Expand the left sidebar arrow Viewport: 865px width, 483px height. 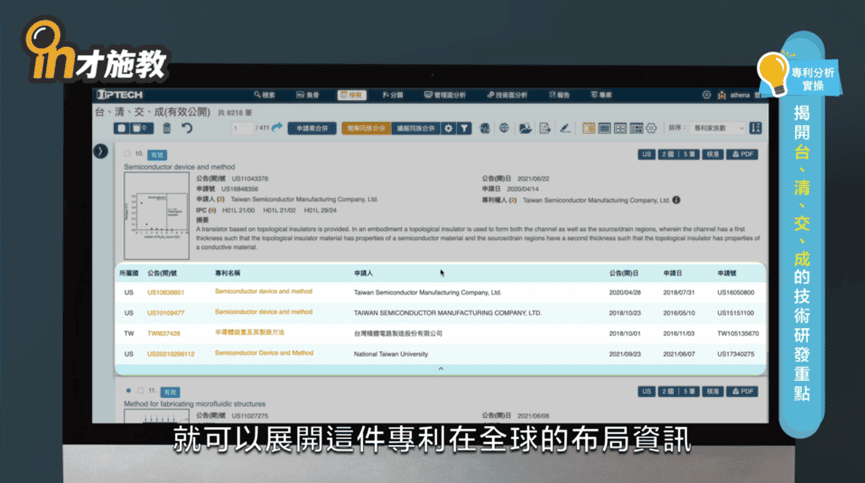click(100, 151)
